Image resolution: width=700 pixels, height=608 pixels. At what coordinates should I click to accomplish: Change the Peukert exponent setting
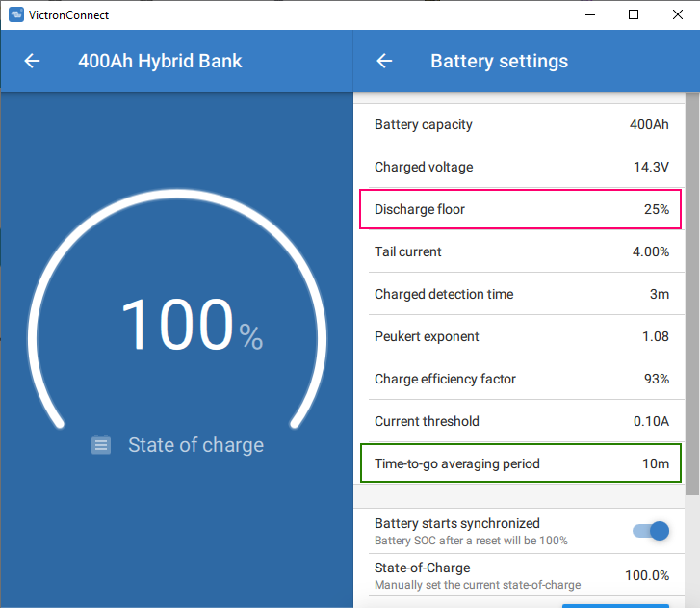click(521, 337)
